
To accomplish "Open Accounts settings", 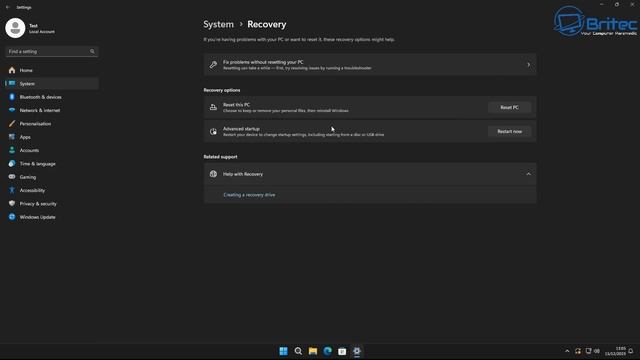I will [51, 150].
